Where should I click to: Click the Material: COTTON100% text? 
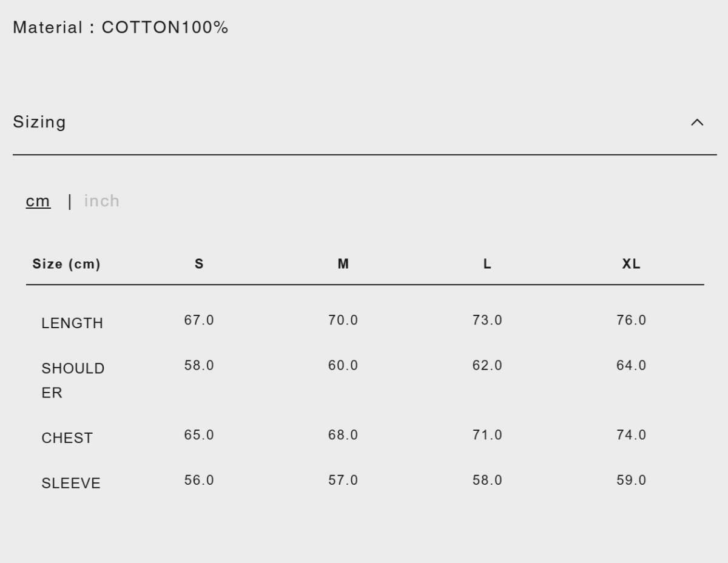click(120, 27)
